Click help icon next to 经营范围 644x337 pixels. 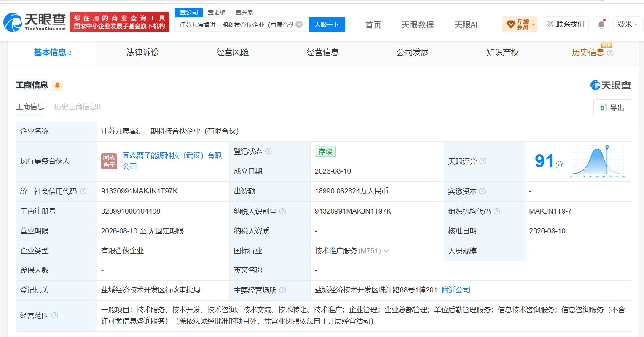[55, 316]
